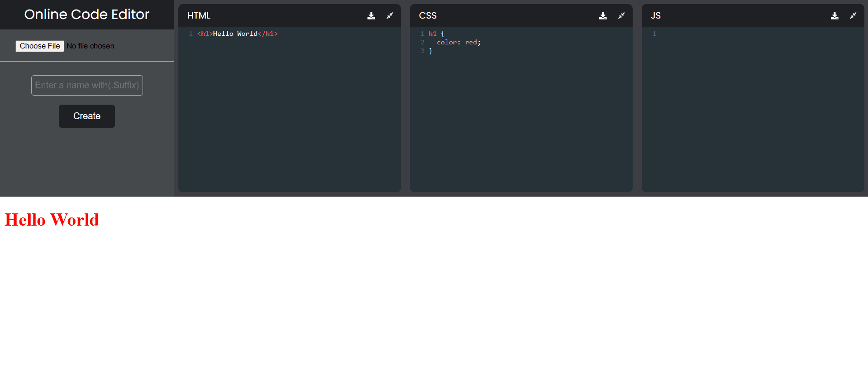Place cursor in HTML line with Hello World
The width and height of the screenshot is (868, 391).
coord(238,34)
